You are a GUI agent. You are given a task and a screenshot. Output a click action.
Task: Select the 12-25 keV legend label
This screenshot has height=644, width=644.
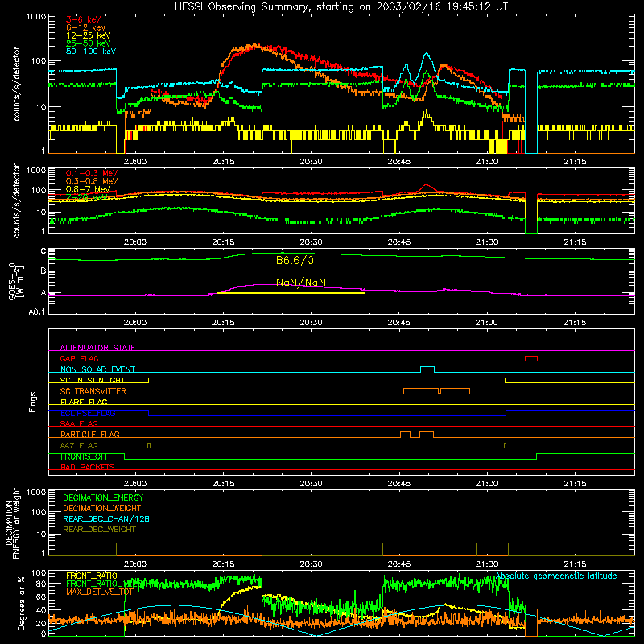(x=89, y=35)
